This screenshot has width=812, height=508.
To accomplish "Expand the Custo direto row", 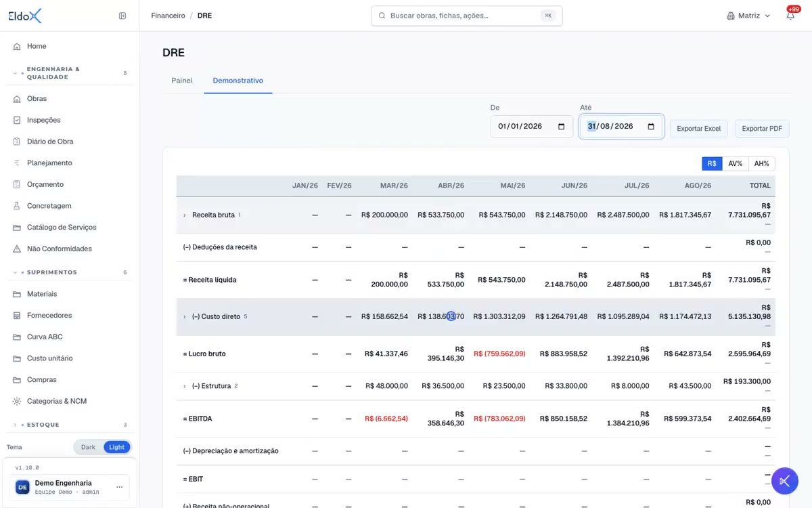I will pyautogui.click(x=184, y=317).
